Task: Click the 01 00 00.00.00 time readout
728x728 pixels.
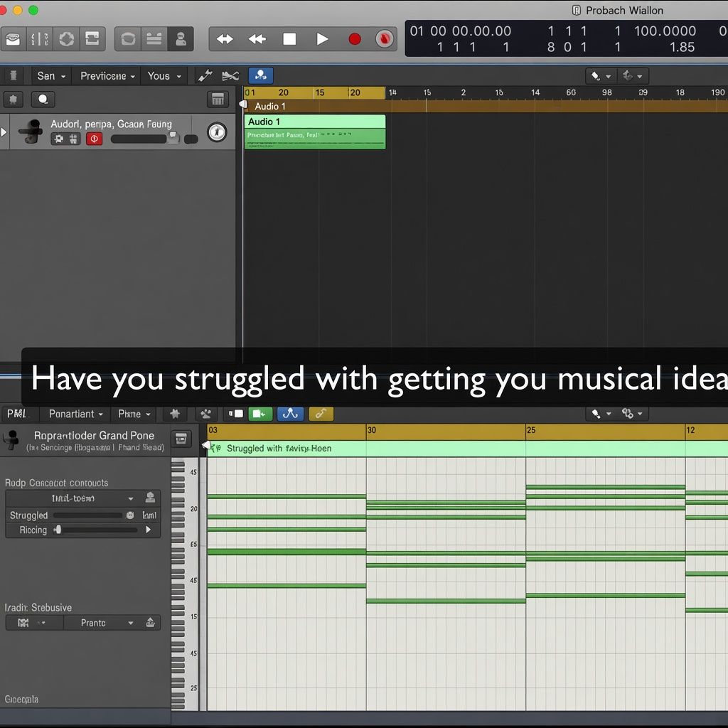Action: tap(460, 31)
